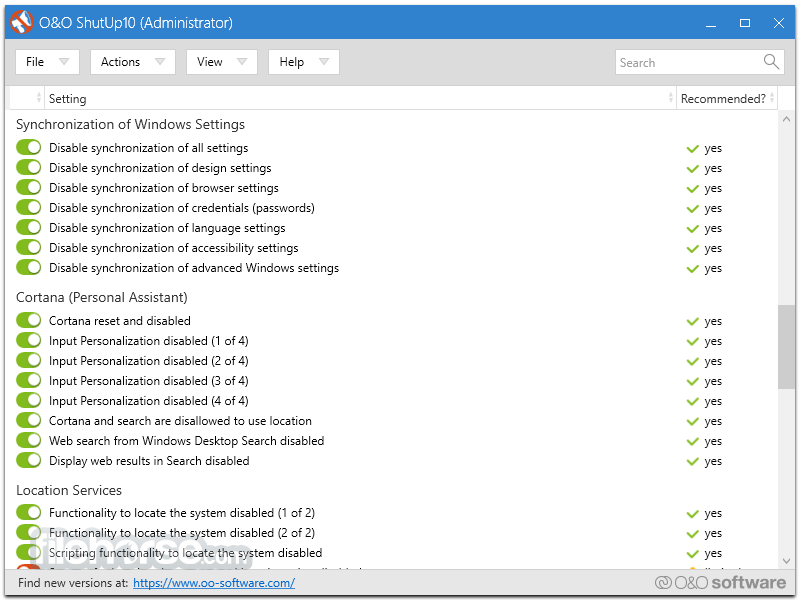This screenshot has width=800, height=600.
Task: Sort by the Setting column header
Action: [x=360, y=98]
